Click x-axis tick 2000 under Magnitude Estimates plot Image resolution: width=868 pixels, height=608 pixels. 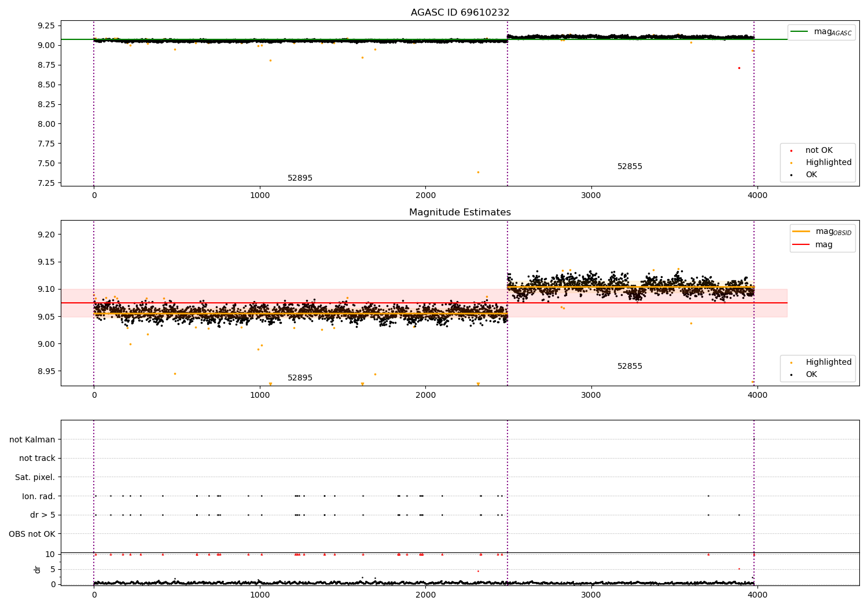point(426,395)
